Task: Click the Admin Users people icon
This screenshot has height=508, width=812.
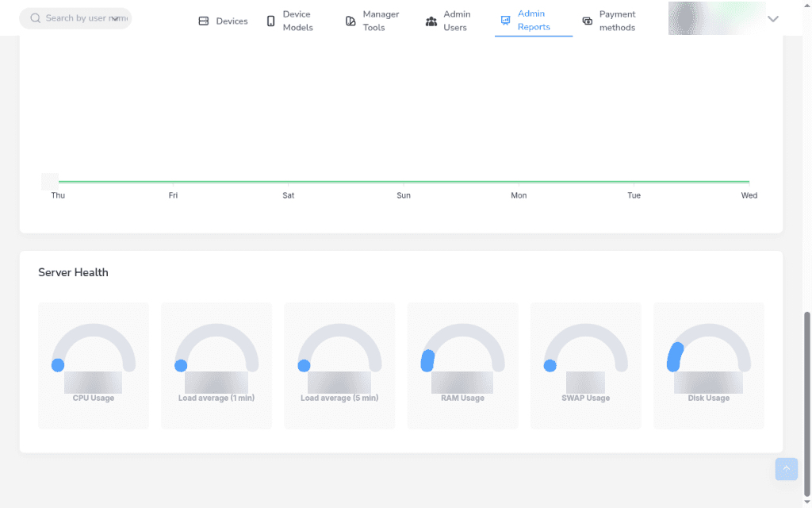Action: [x=431, y=21]
